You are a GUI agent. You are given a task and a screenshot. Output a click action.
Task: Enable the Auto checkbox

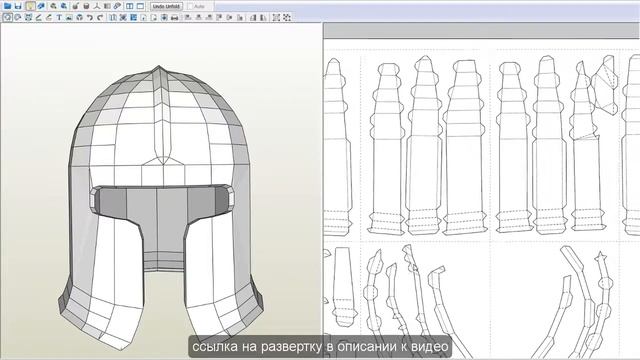pyautogui.click(x=190, y=6)
